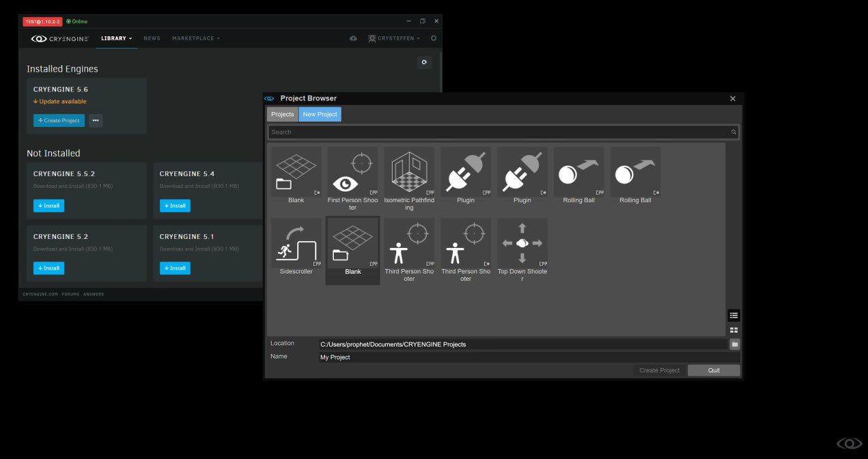Open the CRYENGINE.COM footer link
Screen dimensions: 868x459
point(40,294)
